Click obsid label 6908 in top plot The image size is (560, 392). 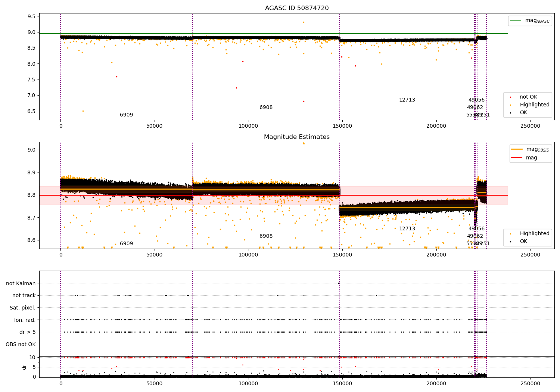[x=266, y=108]
